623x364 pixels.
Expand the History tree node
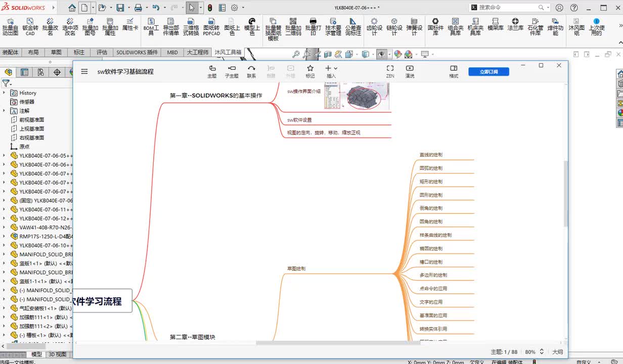coord(4,93)
